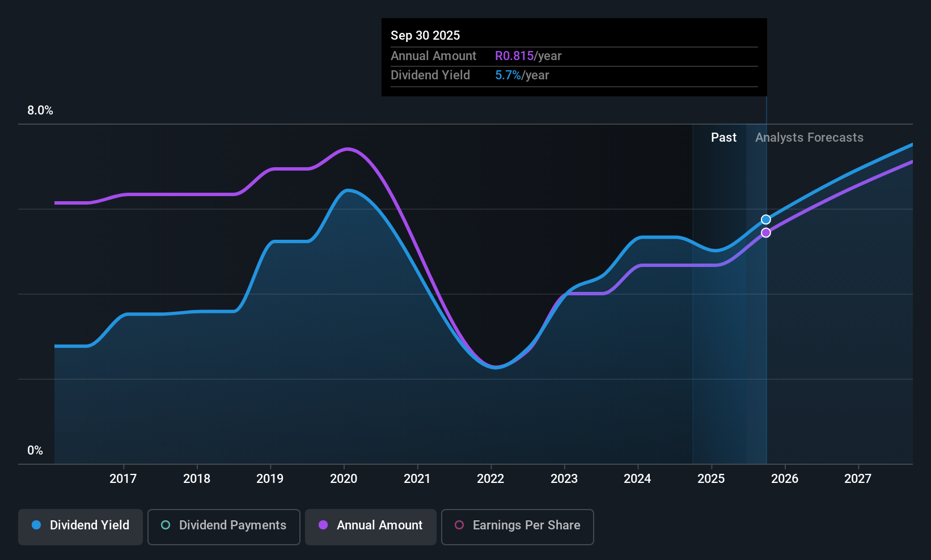931x560 pixels.
Task: Click the Past section label
Action: 723,138
